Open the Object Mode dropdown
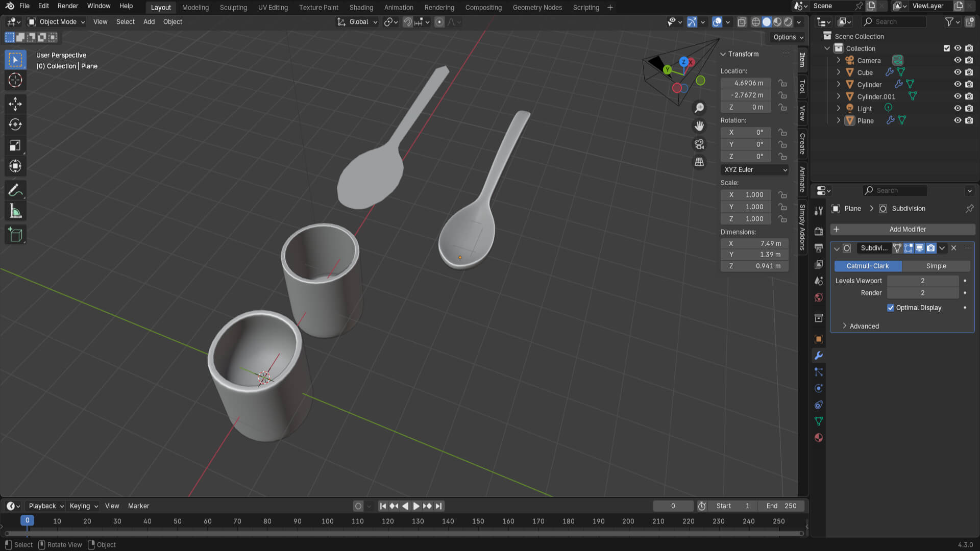The width and height of the screenshot is (980, 551). tap(57, 22)
